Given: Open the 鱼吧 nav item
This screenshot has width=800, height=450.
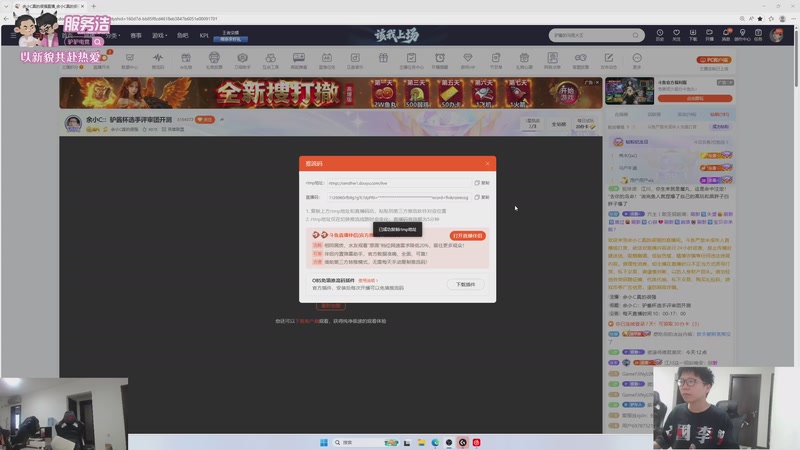Looking at the screenshot, I should [x=182, y=36].
